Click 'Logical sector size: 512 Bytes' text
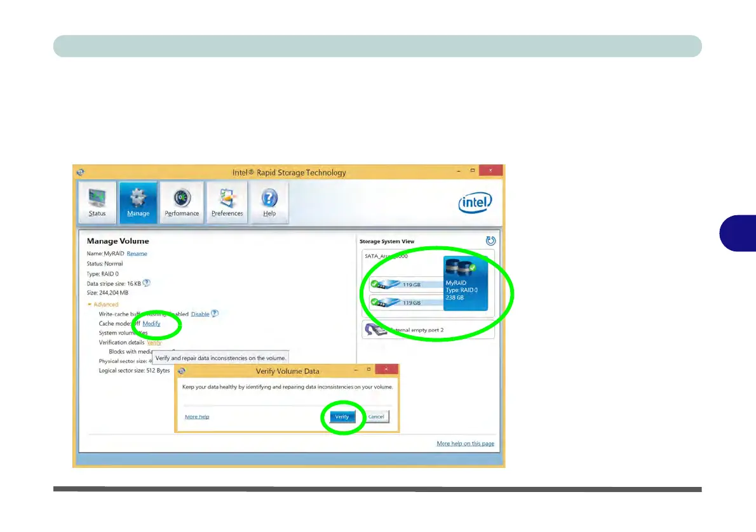This screenshot has width=756, height=532. pos(135,371)
